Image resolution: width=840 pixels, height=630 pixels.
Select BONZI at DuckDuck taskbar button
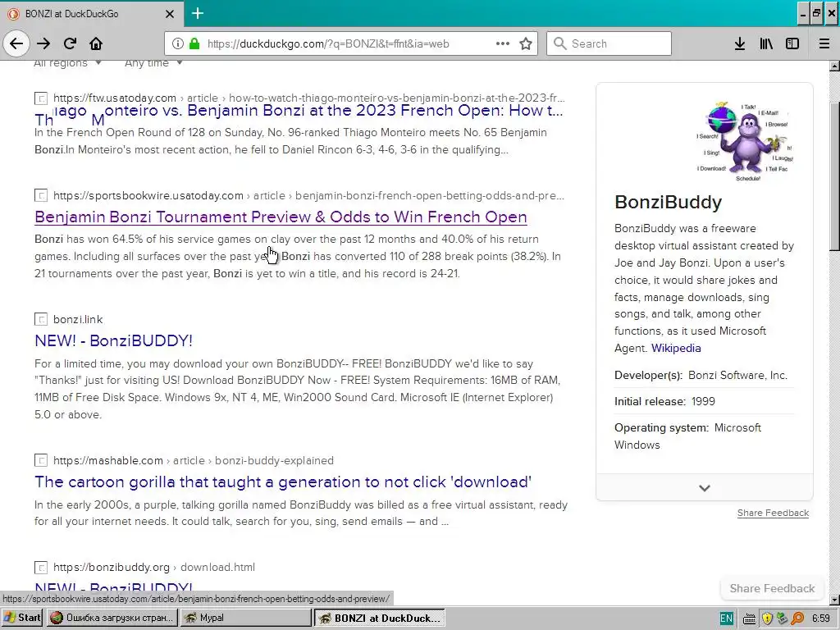(380, 618)
